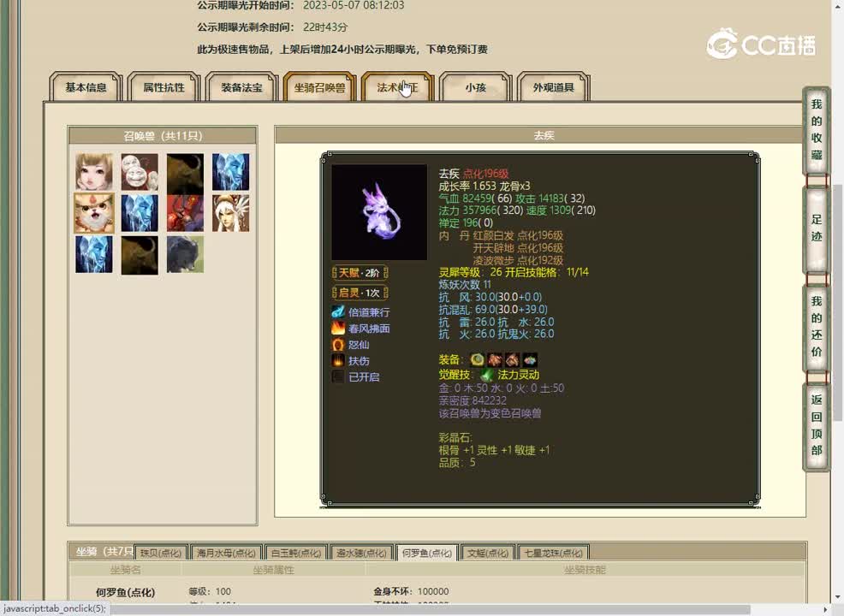Click the bold 何罗鱼(点化) mount name
This screenshot has height=616, width=844.
(126, 592)
